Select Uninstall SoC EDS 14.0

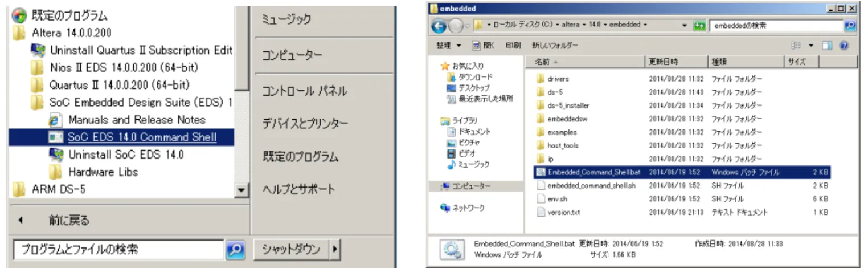coord(126,154)
